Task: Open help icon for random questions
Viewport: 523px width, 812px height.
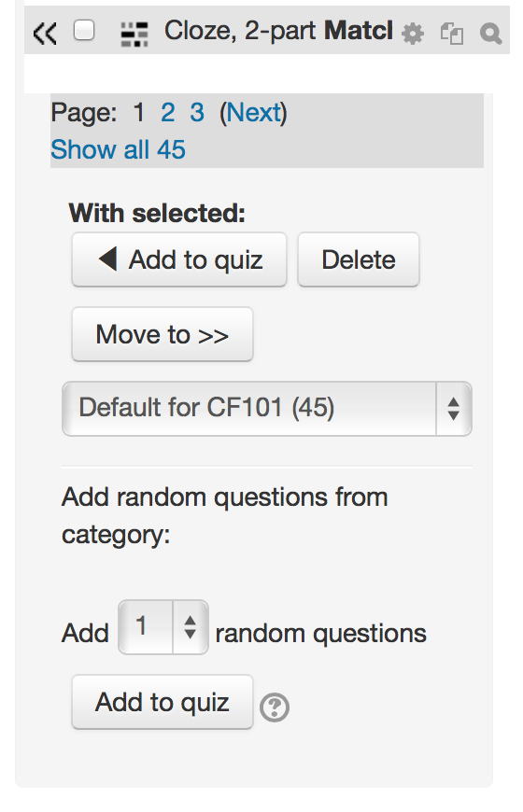Action: tap(275, 707)
